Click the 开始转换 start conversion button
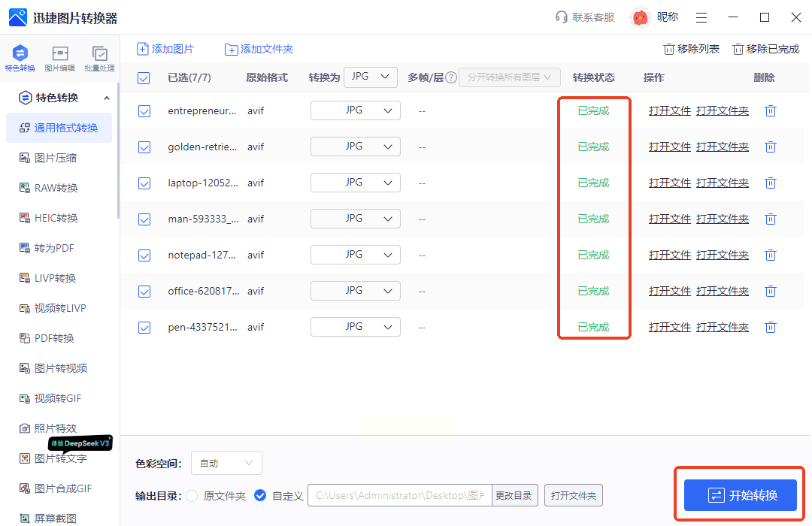 click(x=740, y=495)
